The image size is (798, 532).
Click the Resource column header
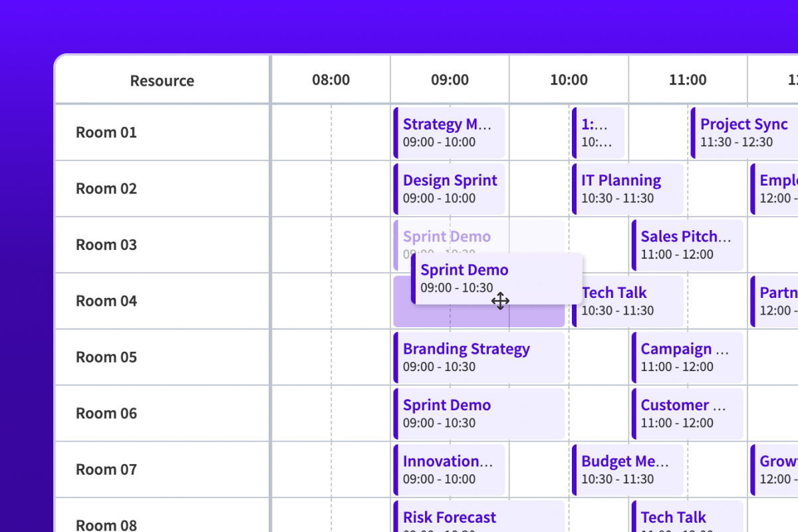pyautogui.click(x=162, y=81)
